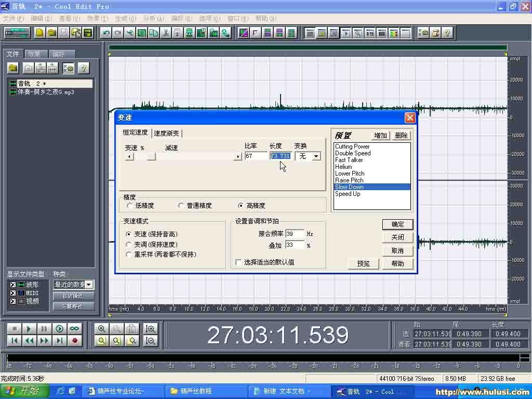This screenshot has height=399, width=532.
Task: Click the 增加 add preset button
Action: coord(380,136)
